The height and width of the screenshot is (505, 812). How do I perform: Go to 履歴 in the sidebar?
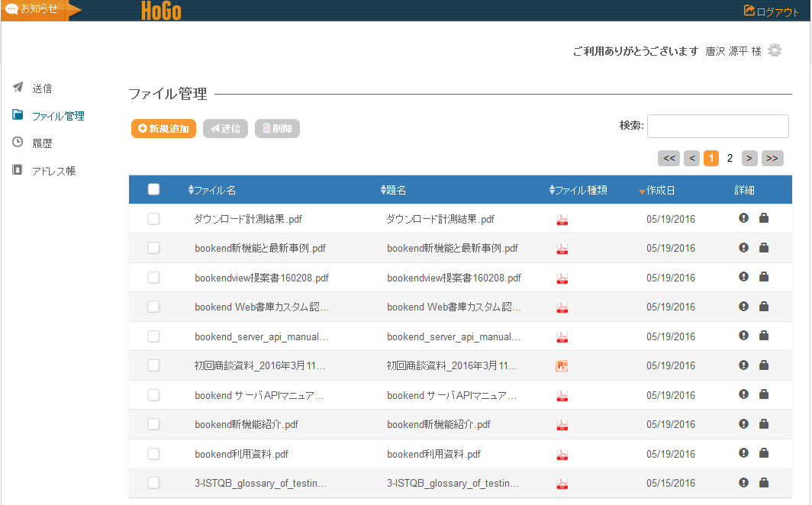tap(42, 143)
